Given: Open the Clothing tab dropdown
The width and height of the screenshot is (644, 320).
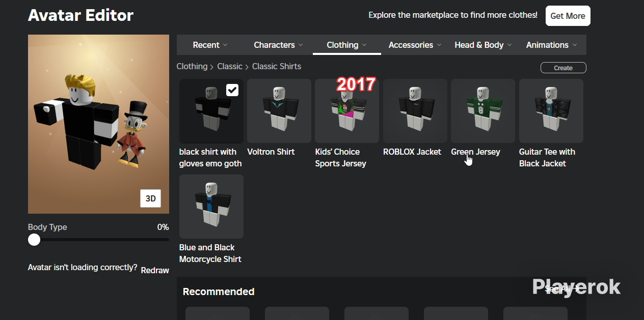Looking at the screenshot, I should pyautogui.click(x=346, y=45).
